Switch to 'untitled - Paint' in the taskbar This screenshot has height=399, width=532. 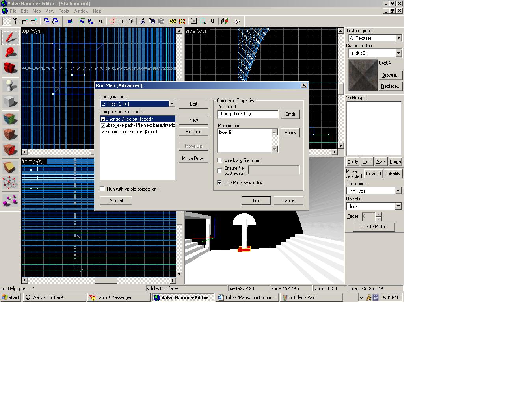pos(311,297)
